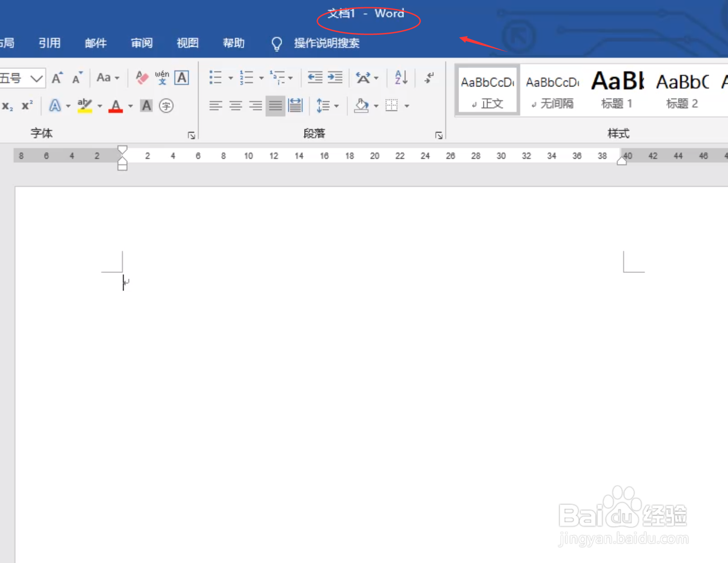Screen dimensions: 728x563
Task: Expand font color dropdown arrow
Action: 130,106
